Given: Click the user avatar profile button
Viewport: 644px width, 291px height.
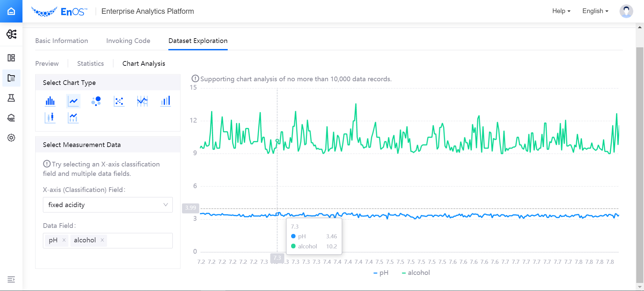Looking at the screenshot, I should (626, 11).
